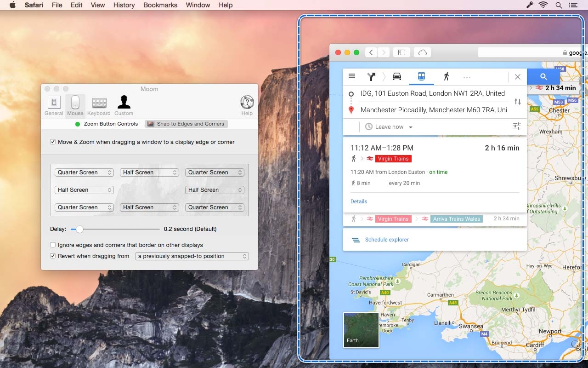This screenshot has width=588, height=368.
Task: Select the Mouse preferences icon in Moom
Action: (75, 106)
